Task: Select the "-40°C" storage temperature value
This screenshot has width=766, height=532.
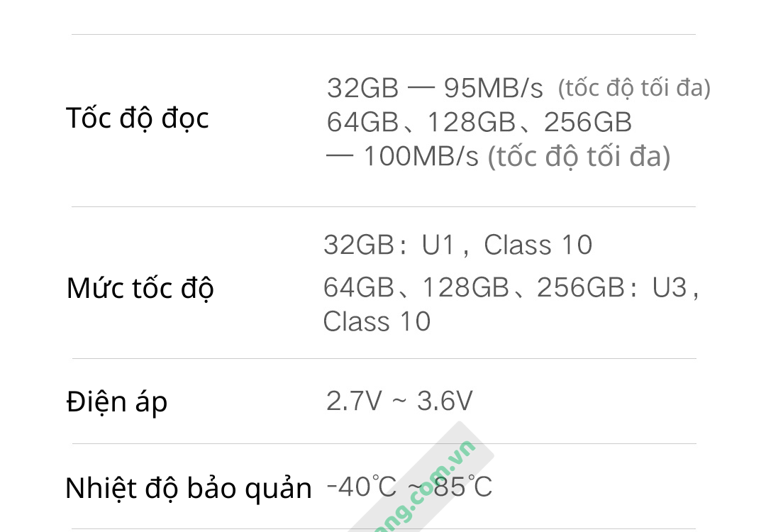Action: coord(361,487)
